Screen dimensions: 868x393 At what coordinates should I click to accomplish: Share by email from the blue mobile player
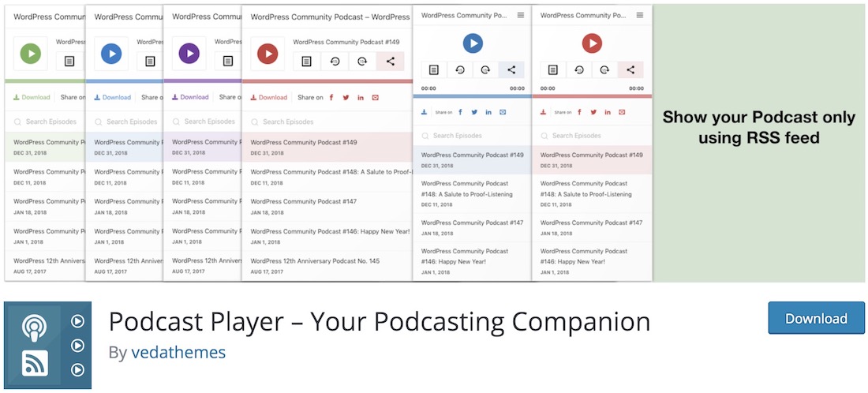click(x=503, y=112)
